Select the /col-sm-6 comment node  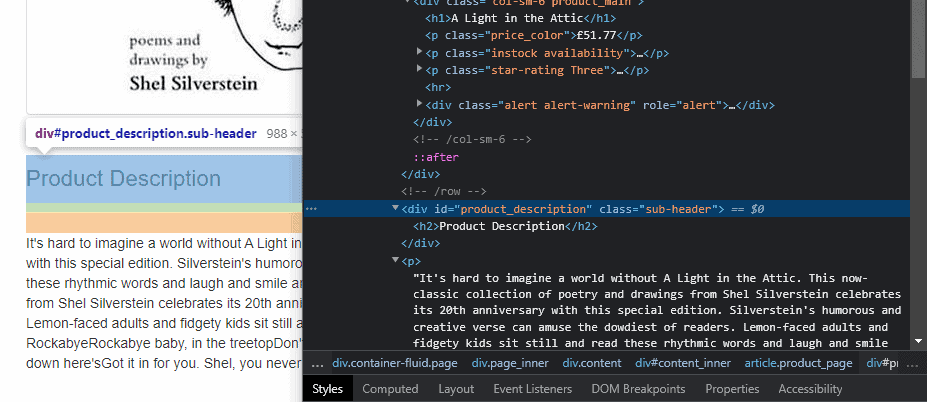click(x=472, y=140)
